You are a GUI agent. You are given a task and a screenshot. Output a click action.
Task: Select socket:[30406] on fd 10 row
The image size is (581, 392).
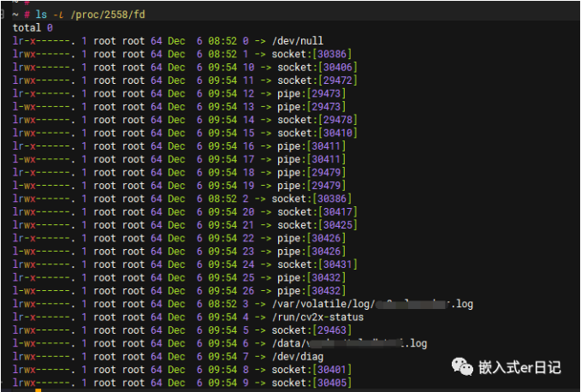317,67
